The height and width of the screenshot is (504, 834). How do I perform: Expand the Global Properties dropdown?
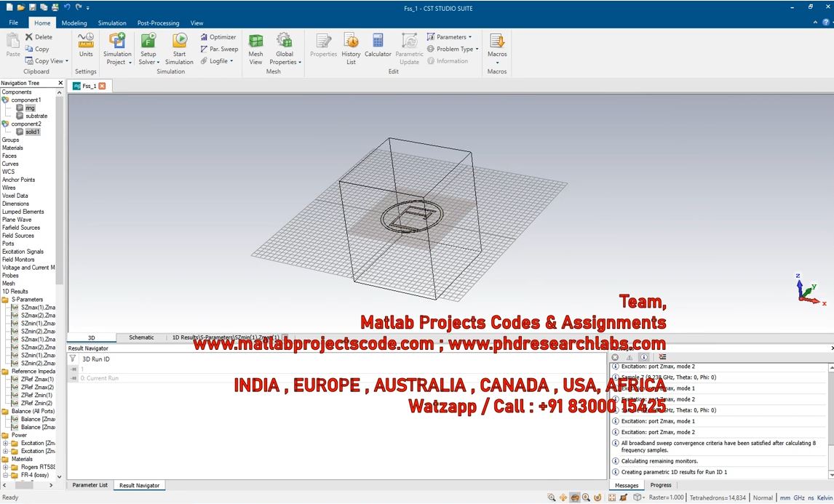(x=285, y=62)
